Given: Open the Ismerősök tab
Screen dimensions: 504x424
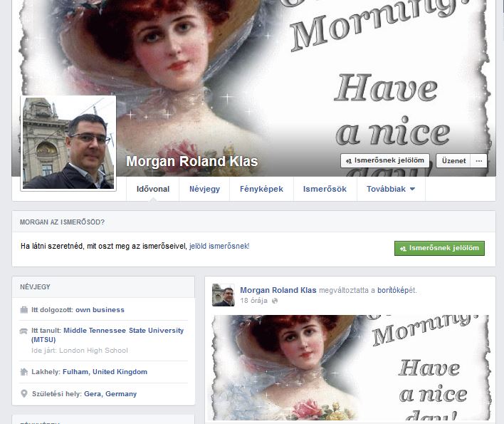Looking at the screenshot, I should [x=325, y=189].
